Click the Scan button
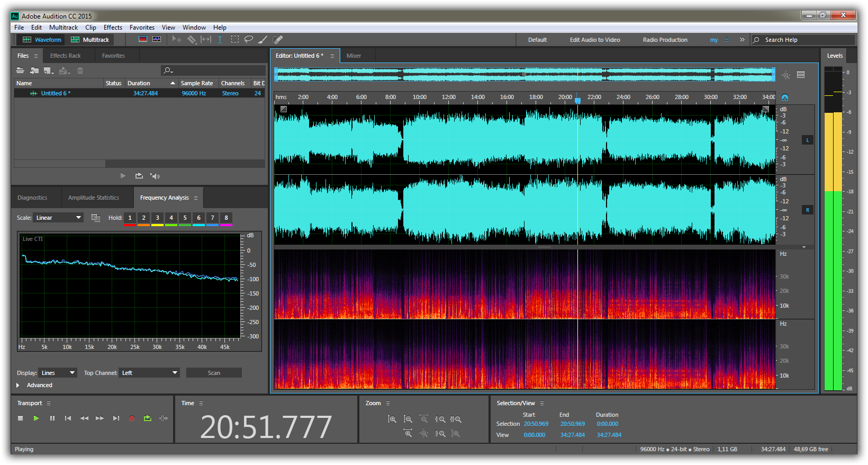Screen dimensions: 868x465 click(214, 373)
